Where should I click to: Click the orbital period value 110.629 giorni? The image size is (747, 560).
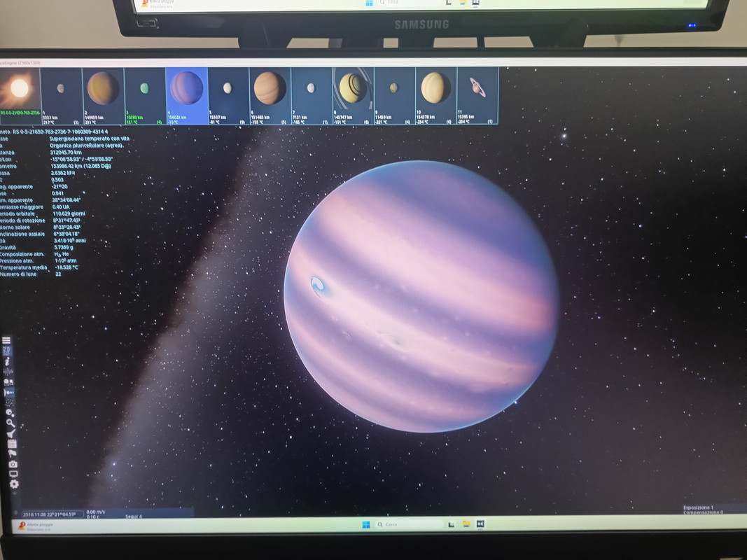(x=69, y=213)
